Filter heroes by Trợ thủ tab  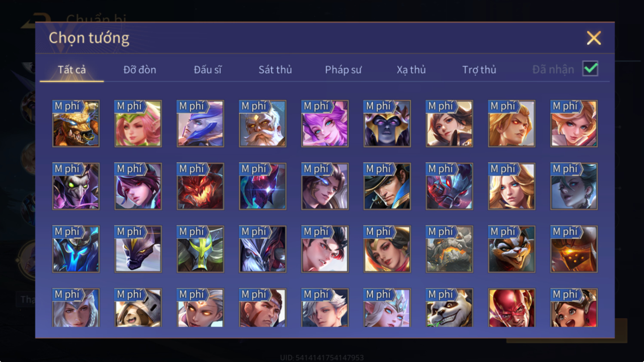[479, 70]
